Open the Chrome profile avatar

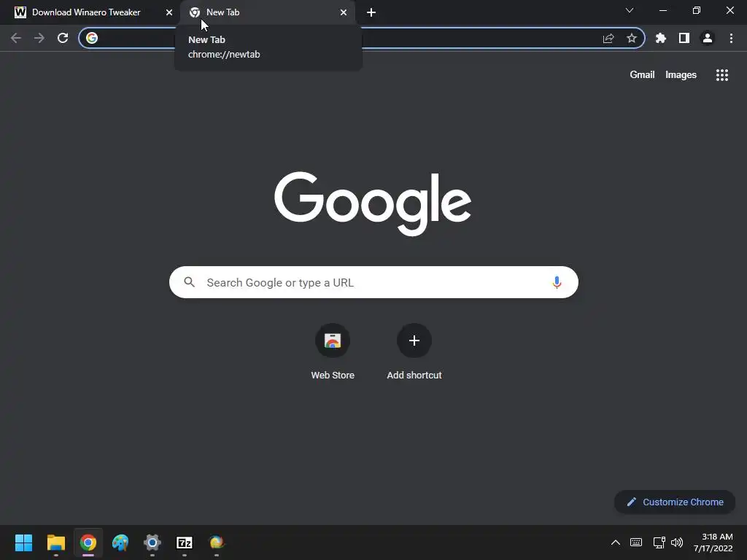[x=708, y=38]
